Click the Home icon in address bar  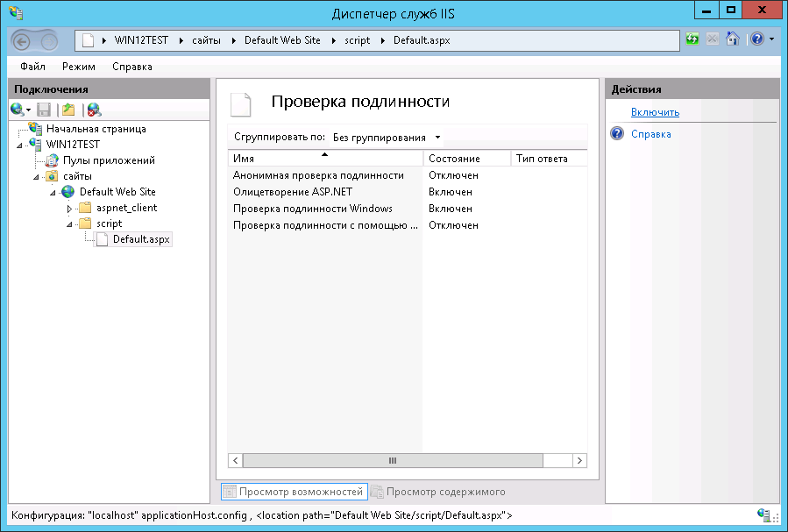[x=732, y=40]
